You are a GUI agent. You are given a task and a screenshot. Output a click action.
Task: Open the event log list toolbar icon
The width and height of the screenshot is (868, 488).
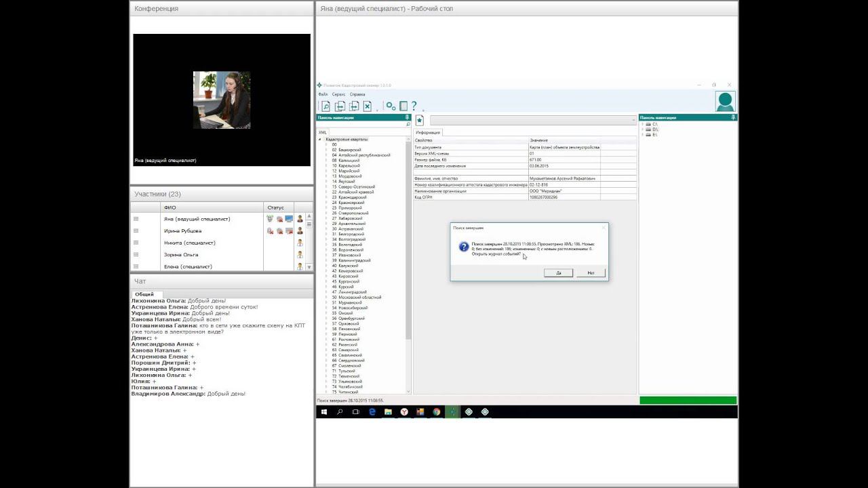[x=403, y=106]
